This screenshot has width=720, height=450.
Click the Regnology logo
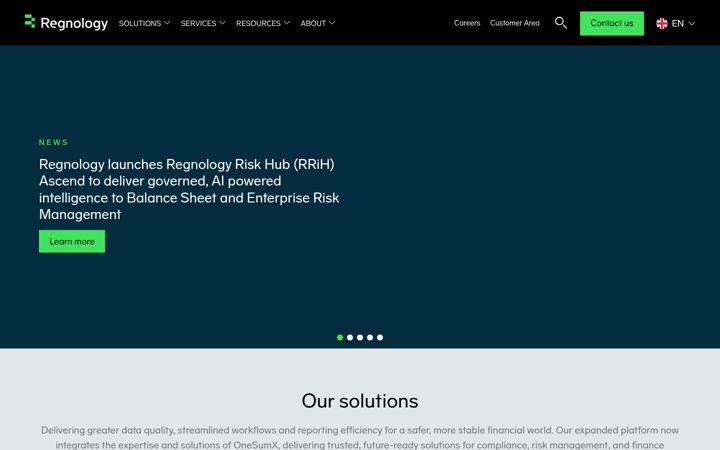tap(66, 22)
